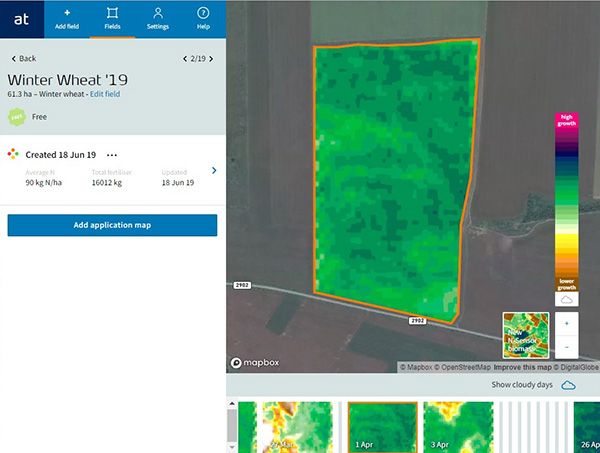Open the three-dots options menu
600x453 pixels.
click(112, 155)
